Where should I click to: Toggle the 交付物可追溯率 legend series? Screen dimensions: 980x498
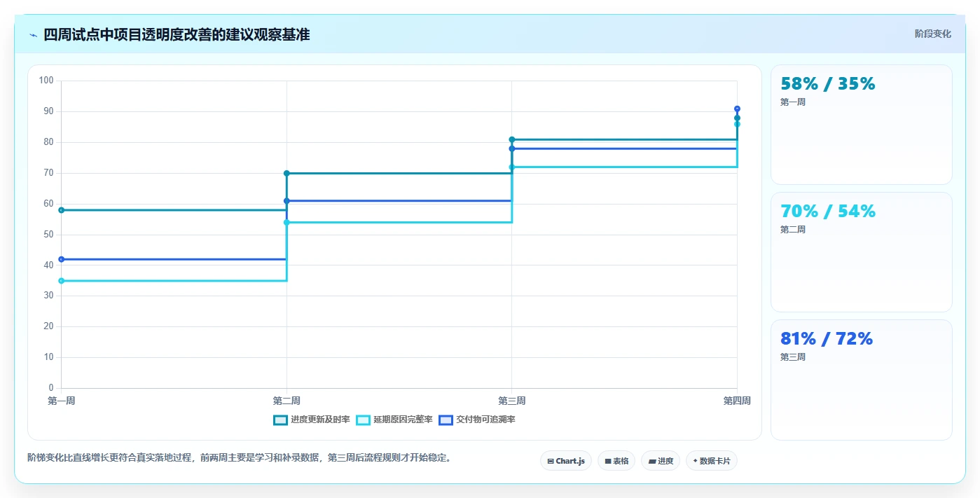(x=477, y=420)
